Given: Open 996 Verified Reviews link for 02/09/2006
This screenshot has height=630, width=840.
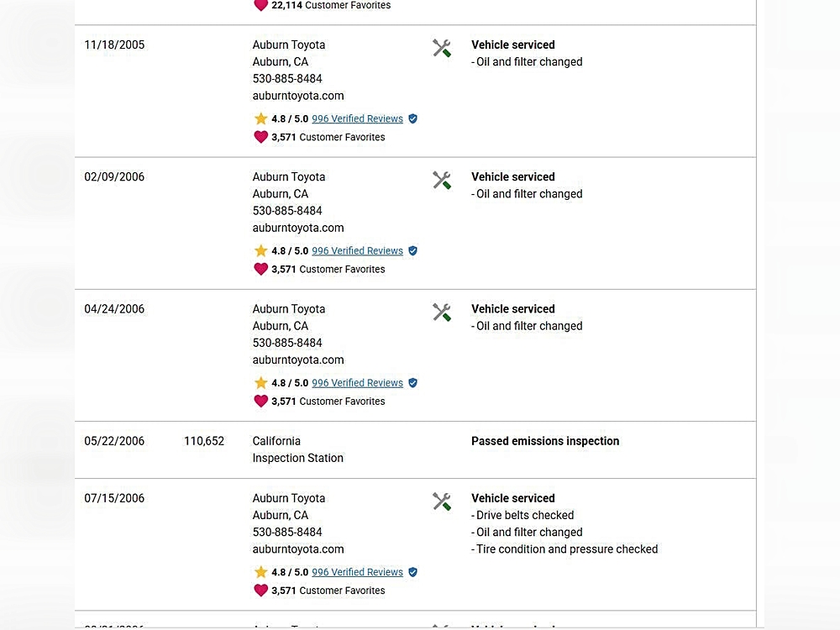Looking at the screenshot, I should (x=357, y=251).
